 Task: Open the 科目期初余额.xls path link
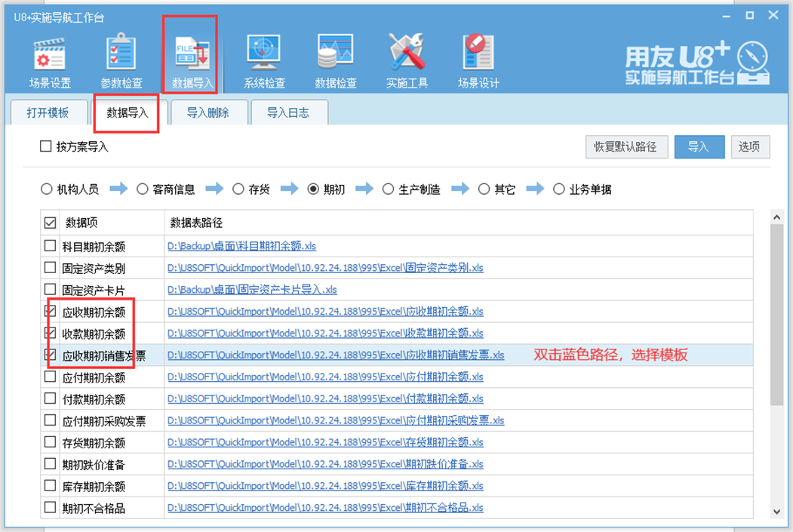[241, 246]
